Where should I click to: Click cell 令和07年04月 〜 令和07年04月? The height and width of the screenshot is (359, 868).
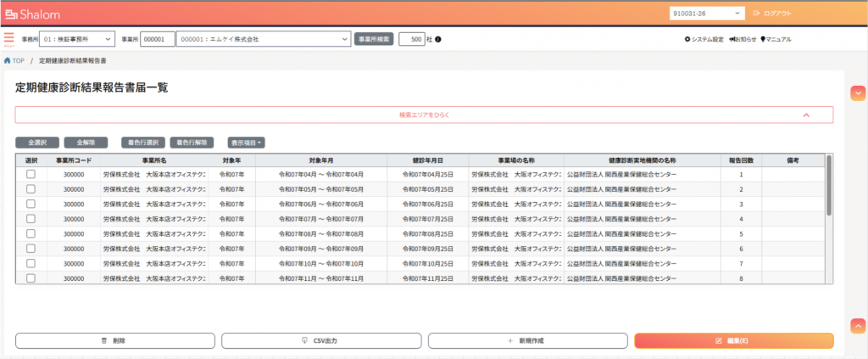point(321,175)
